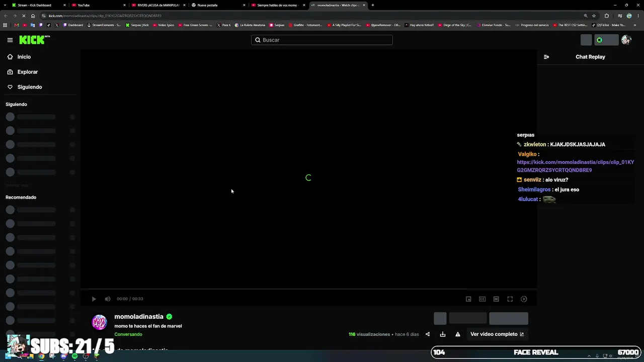The width and height of the screenshot is (644, 362).
Task: Focus the Buscar search field
Action: (322, 40)
